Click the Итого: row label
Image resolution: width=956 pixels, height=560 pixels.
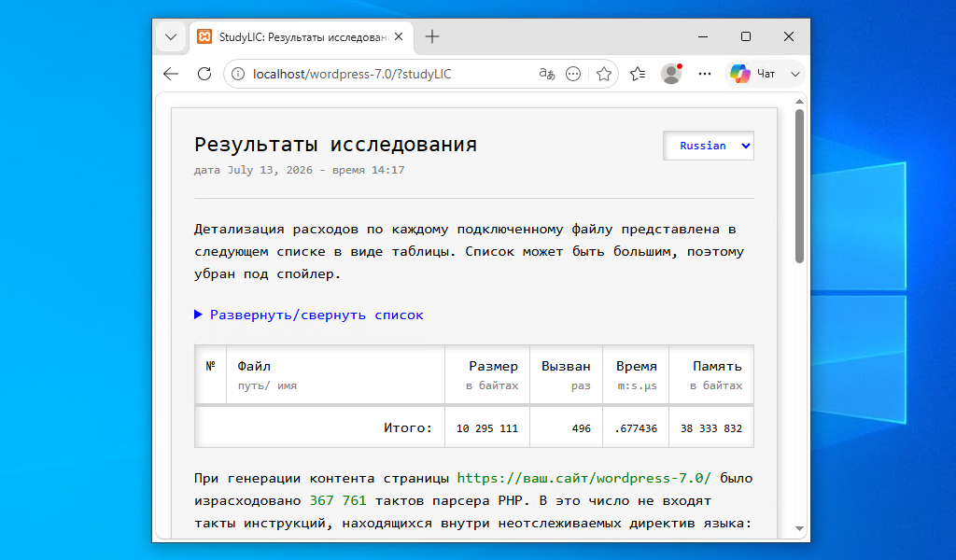coord(408,427)
